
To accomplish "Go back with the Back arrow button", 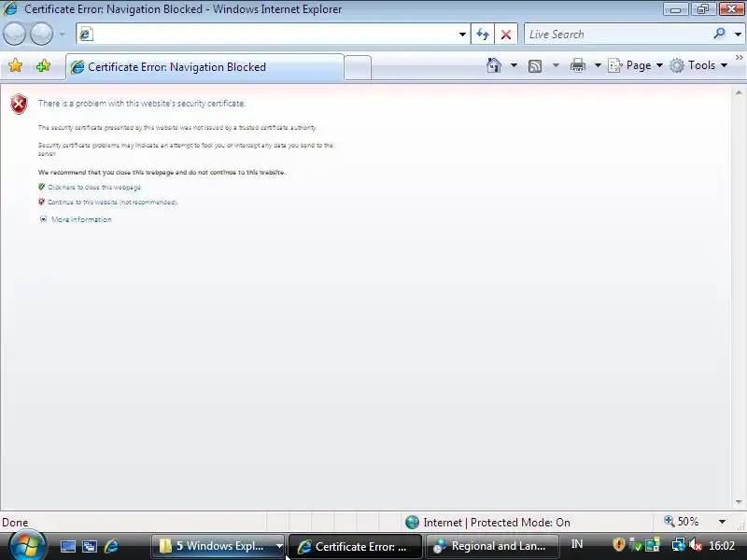I will point(14,34).
